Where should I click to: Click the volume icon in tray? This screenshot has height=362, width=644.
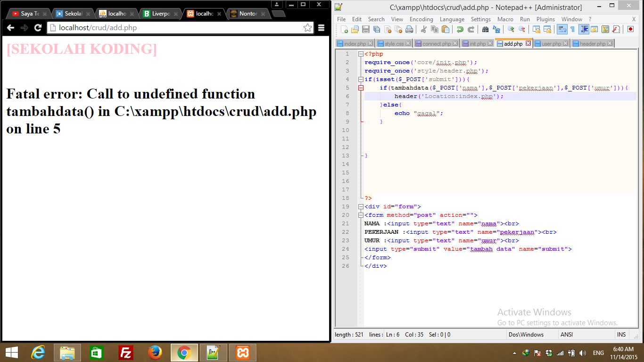pyautogui.click(x=583, y=353)
